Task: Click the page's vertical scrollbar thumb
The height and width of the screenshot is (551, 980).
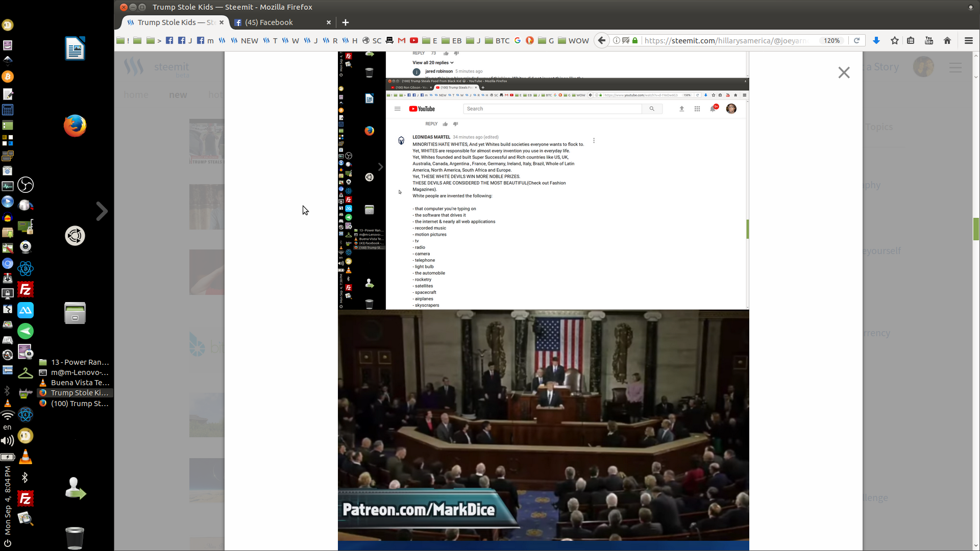Action: [x=976, y=229]
